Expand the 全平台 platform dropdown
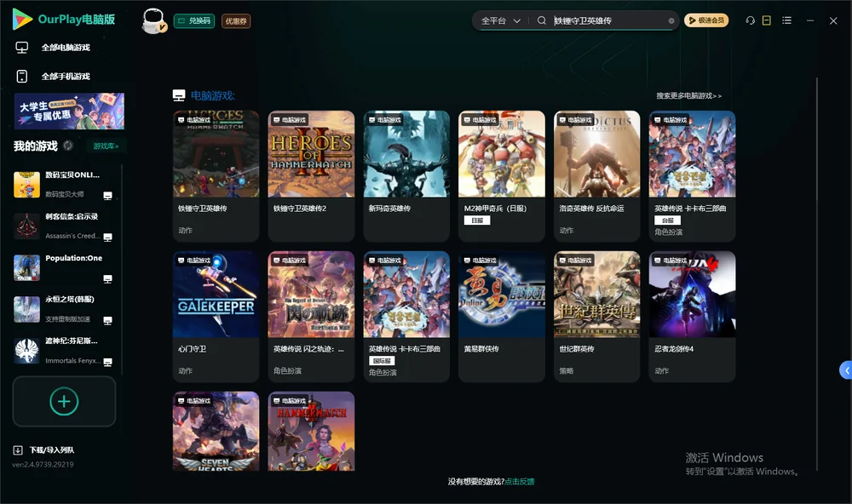 tap(500, 20)
